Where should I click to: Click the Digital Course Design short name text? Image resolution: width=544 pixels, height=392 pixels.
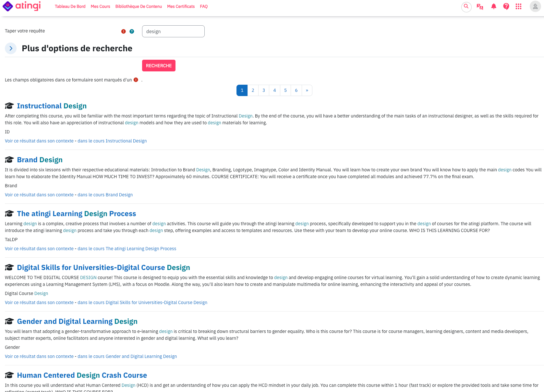tap(27, 293)
